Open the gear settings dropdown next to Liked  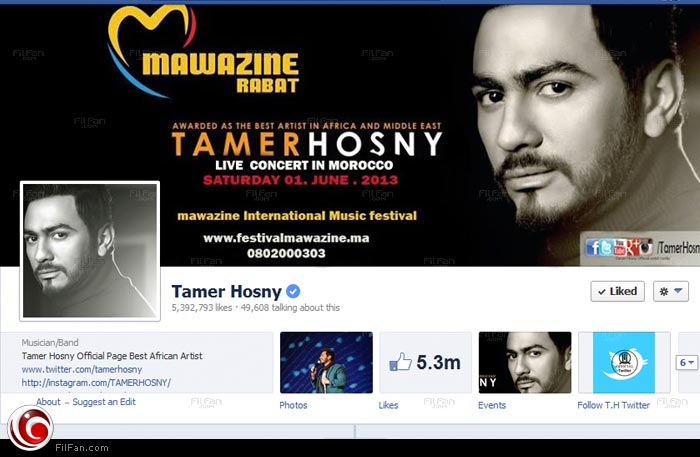(x=671, y=291)
